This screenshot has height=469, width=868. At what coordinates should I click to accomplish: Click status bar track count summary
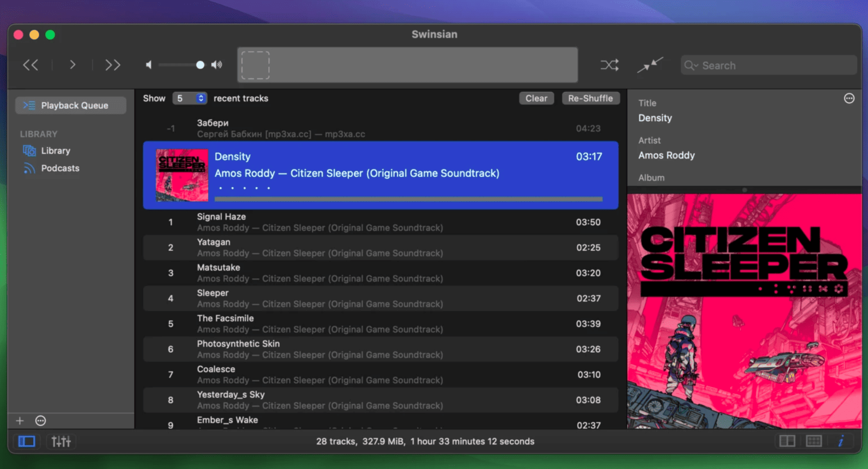pos(425,441)
